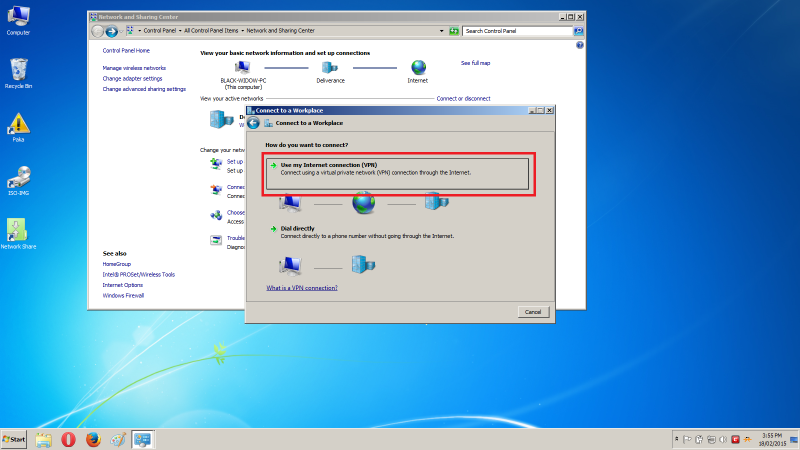Show hidden system tray icons
The width and height of the screenshot is (800, 450).
(678, 439)
